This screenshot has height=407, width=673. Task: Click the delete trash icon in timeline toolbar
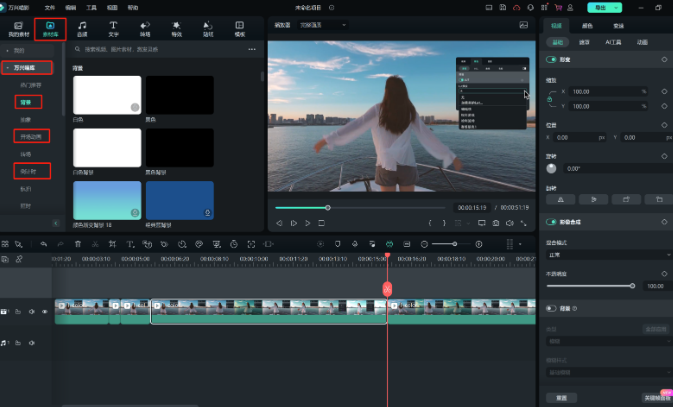pyautogui.click(x=79, y=244)
